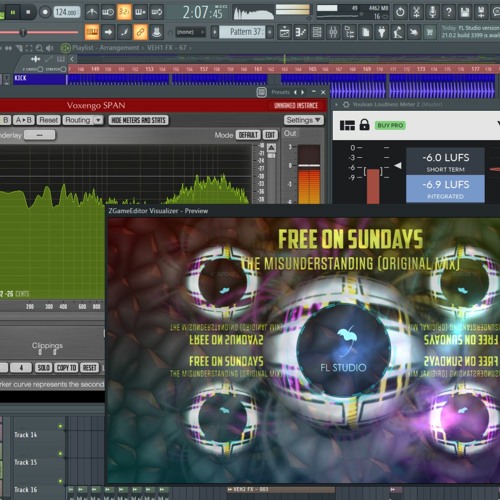Viewport: 500px width, 500px height.
Task: Arm the record button in the transport
Action: [45, 13]
